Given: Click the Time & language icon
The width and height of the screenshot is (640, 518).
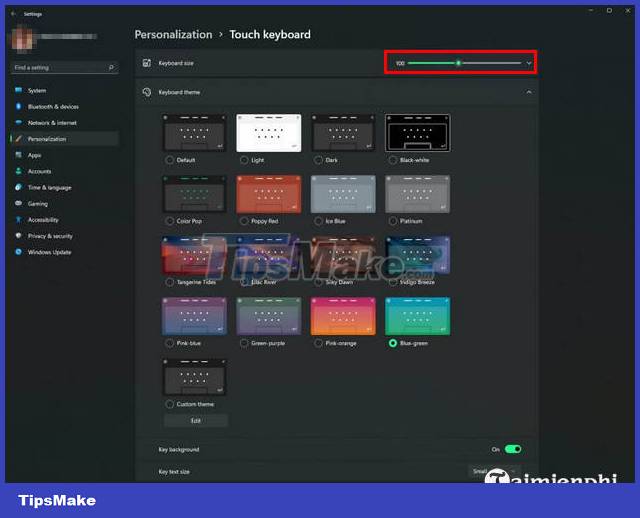Looking at the screenshot, I should coord(18,187).
